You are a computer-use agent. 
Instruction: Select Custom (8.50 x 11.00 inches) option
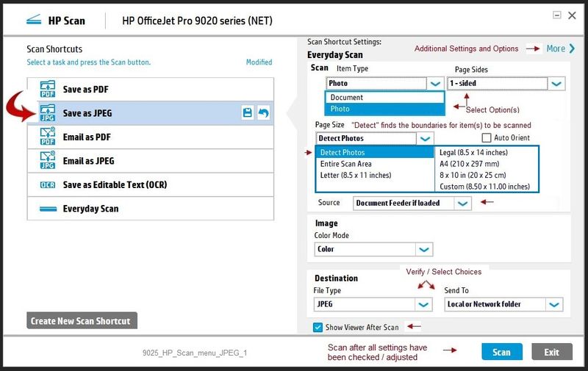(x=487, y=187)
